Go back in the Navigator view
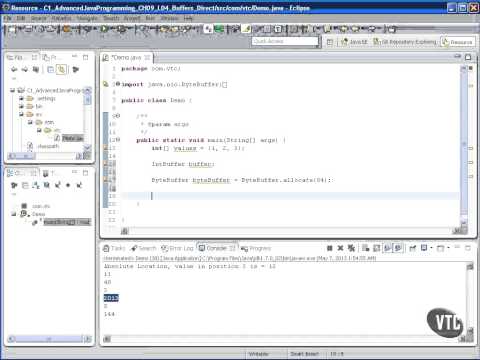Image resolution: width=480 pixels, height=360 pixels. pyautogui.click(x=14, y=69)
